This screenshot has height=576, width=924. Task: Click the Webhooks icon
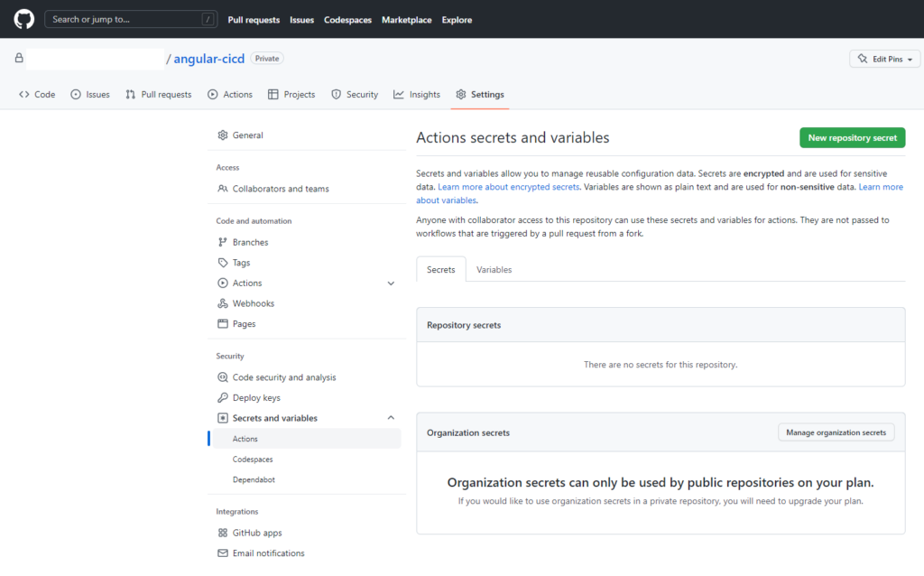tap(223, 303)
